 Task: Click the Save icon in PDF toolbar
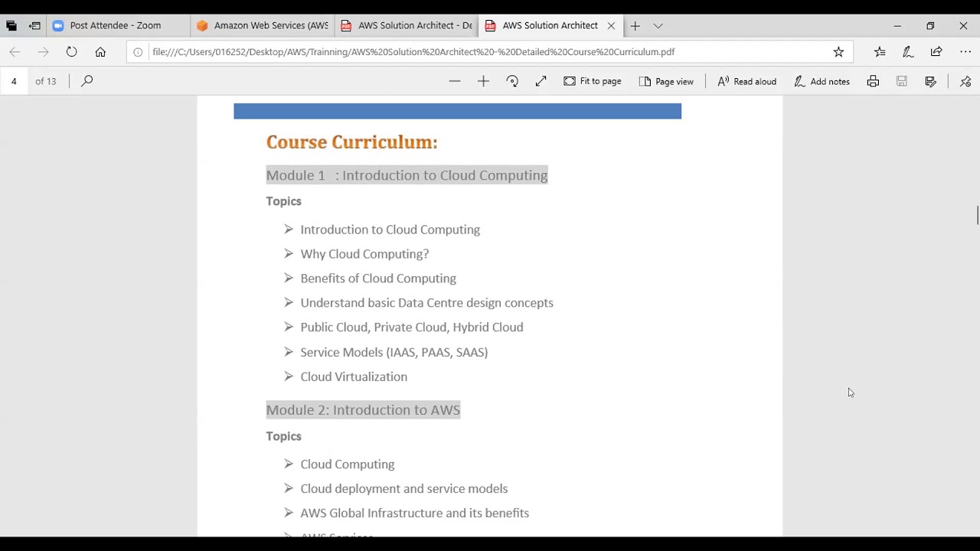(902, 81)
